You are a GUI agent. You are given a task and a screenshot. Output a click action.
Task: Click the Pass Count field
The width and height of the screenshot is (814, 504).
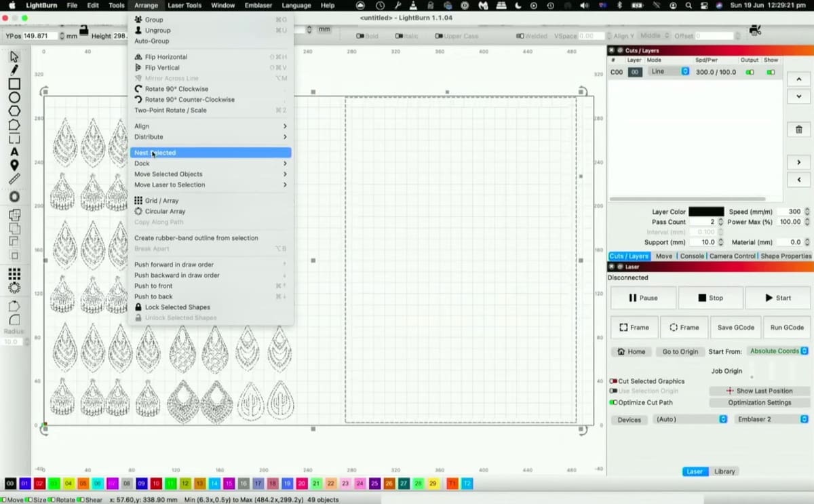click(702, 222)
